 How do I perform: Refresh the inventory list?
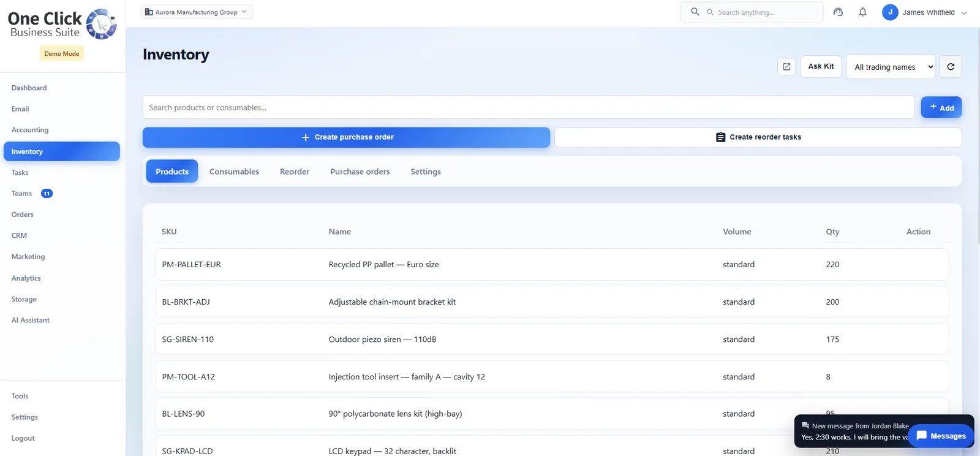point(951,67)
